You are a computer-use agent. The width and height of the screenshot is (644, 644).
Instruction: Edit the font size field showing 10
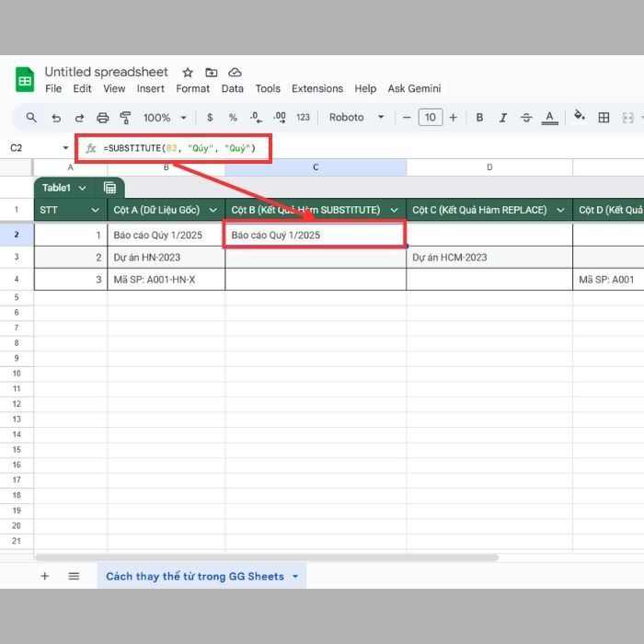430,118
